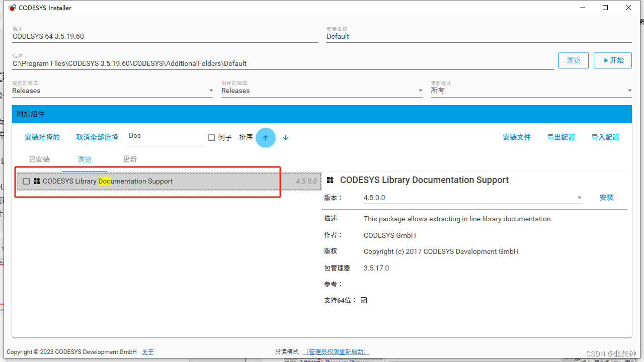Viewport: 644px width, 362px height.
Task: Click the CODESYS Installer title bar logo
Action: click(12, 8)
